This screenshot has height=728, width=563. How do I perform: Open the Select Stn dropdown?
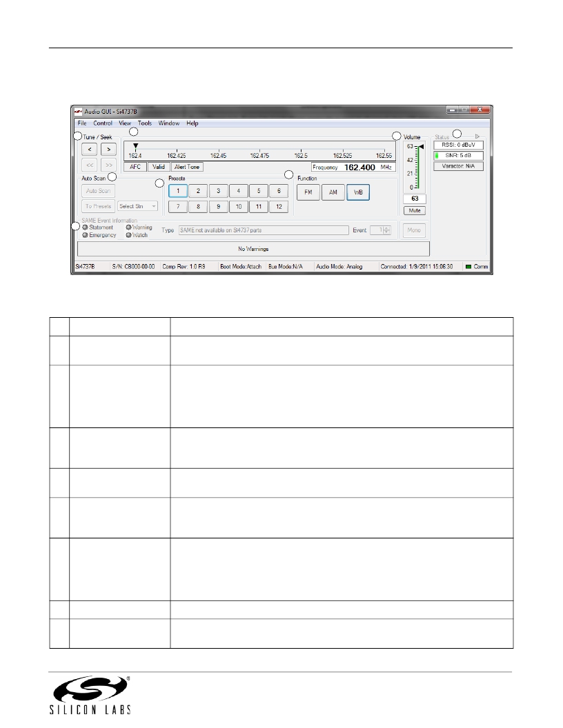point(137,206)
